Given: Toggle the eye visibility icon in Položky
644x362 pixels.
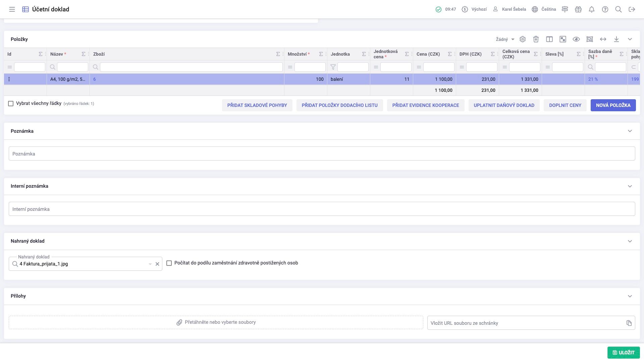Looking at the screenshot, I should click(576, 39).
